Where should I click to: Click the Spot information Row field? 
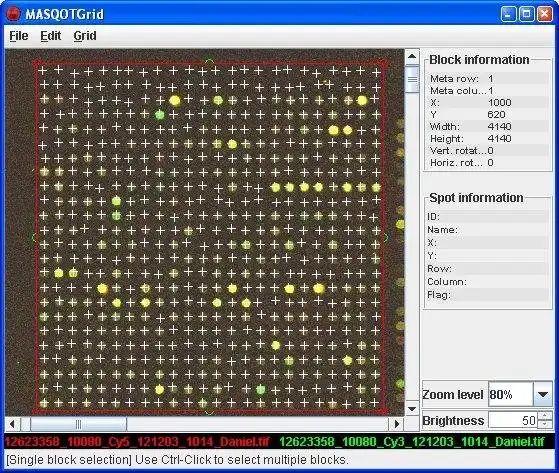point(488,269)
